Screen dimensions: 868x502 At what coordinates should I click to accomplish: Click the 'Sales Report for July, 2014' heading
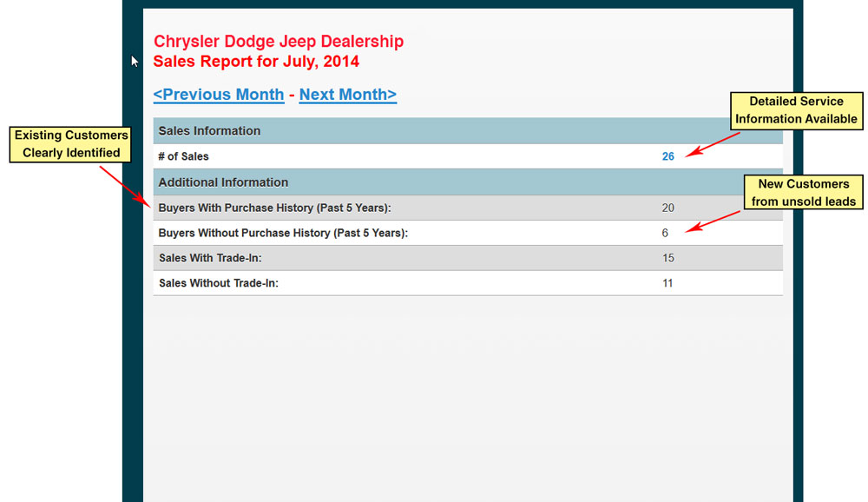click(x=256, y=62)
